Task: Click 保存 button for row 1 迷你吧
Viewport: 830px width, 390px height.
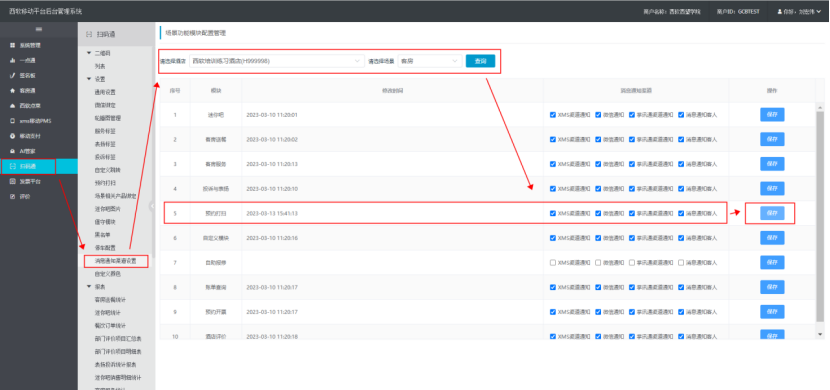Action: click(x=772, y=115)
